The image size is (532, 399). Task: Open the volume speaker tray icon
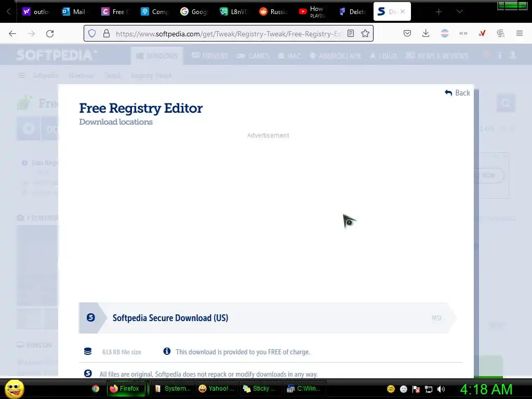tap(441, 389)
